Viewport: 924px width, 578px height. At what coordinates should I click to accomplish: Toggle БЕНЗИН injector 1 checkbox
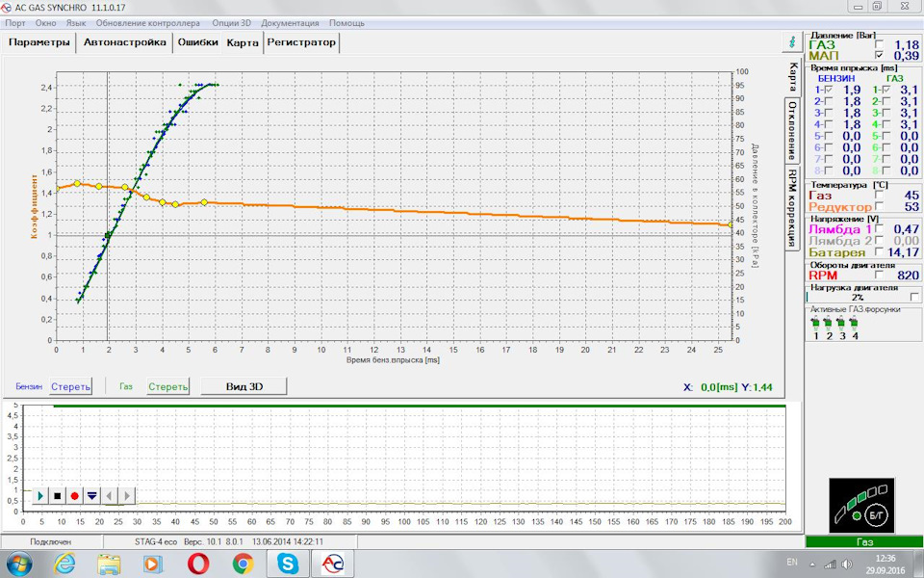(829, 90)
